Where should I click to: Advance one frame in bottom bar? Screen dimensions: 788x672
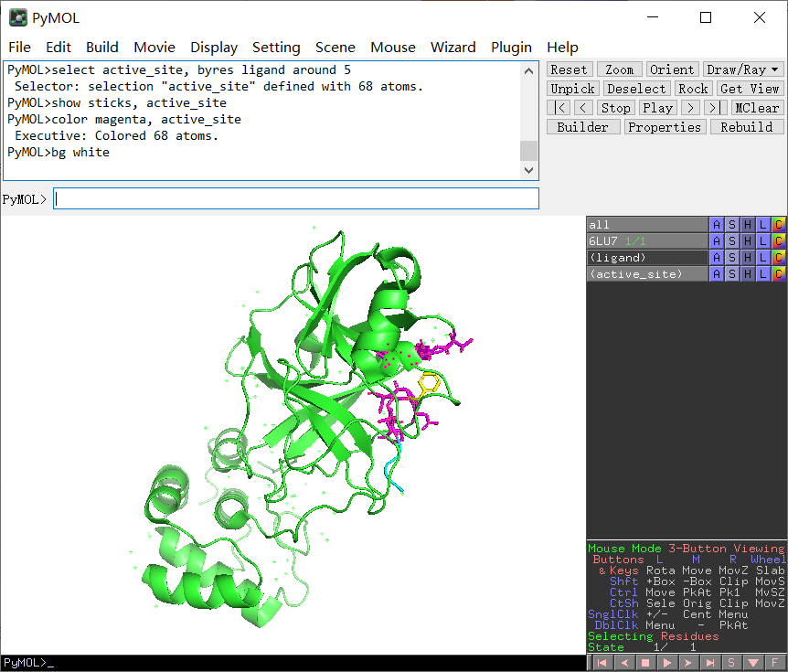688,663
